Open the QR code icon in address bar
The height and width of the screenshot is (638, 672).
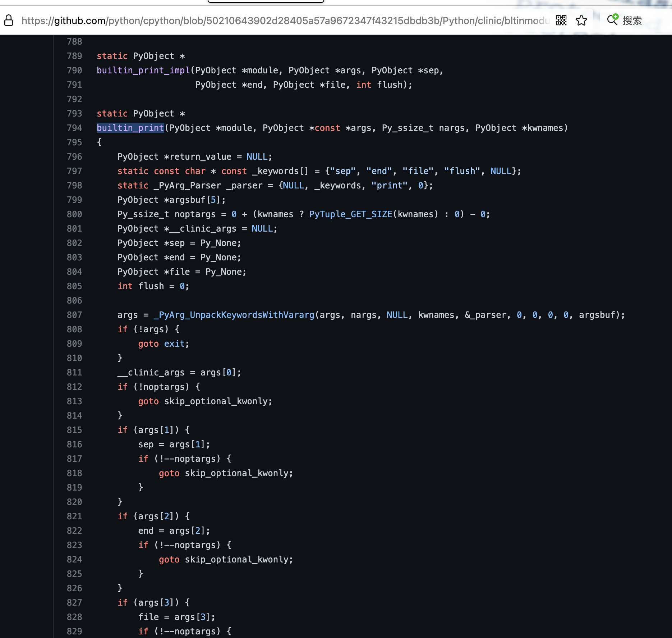coord(561,20)
